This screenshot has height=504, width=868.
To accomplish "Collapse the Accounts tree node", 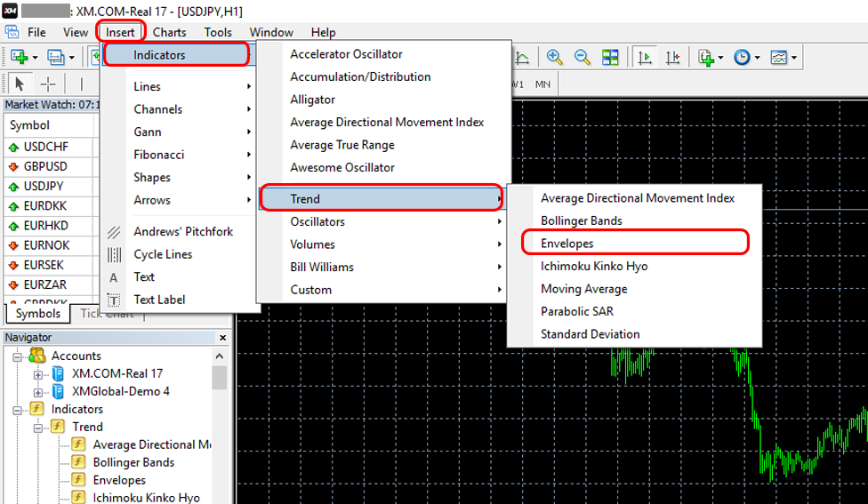I will pyautogui.click(x=17, y=356).
